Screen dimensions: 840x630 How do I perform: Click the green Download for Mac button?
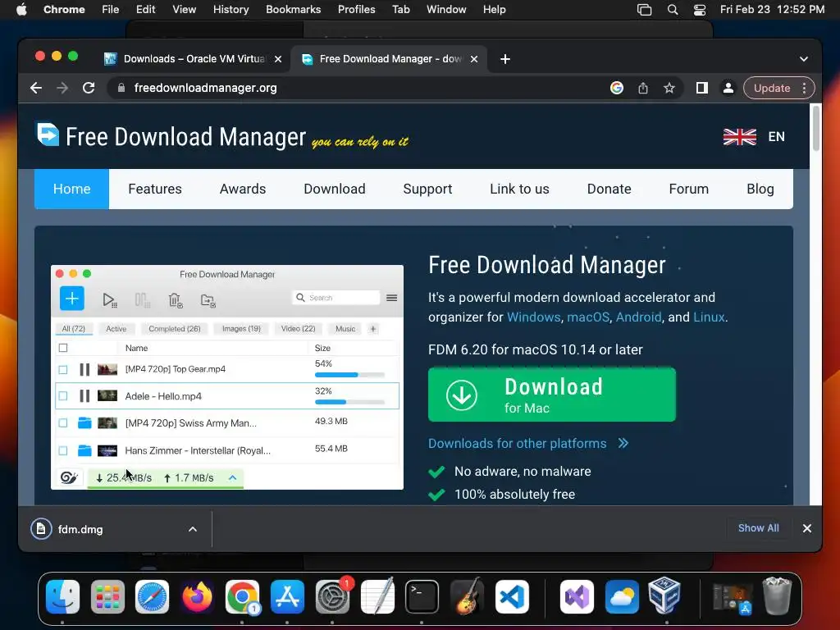pyautogui.click(x=552, y=395)
